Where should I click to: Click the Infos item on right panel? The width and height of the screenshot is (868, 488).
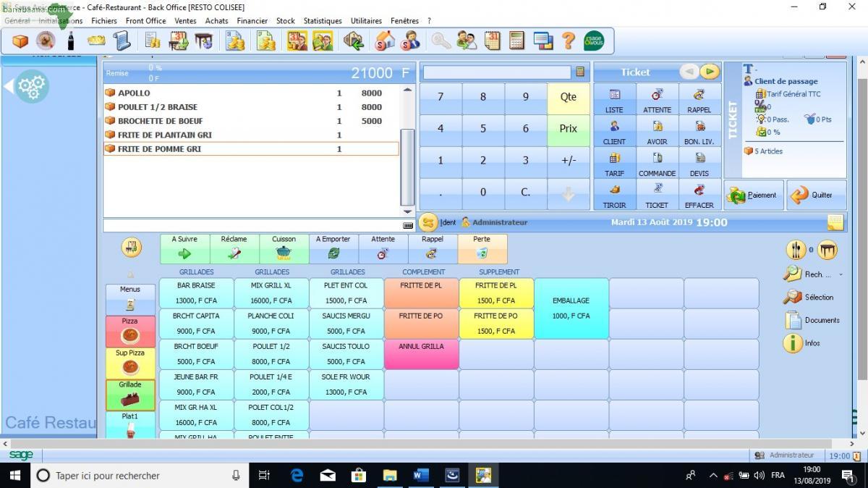[x=802, y=343]
